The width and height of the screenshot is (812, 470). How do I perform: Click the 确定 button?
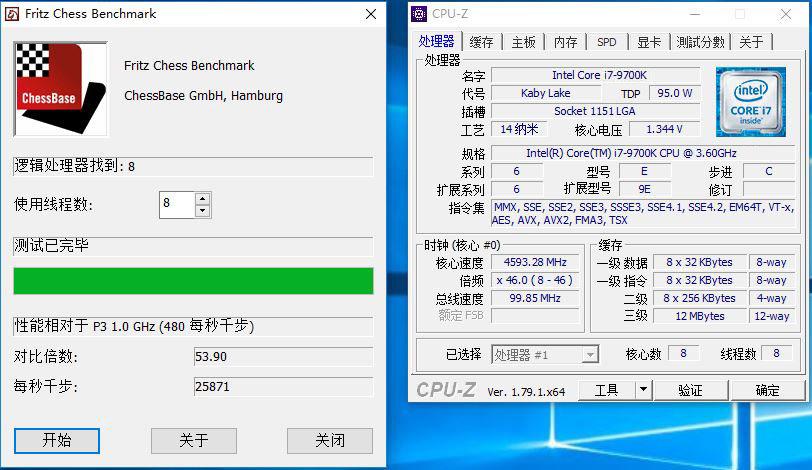point(767,390)
